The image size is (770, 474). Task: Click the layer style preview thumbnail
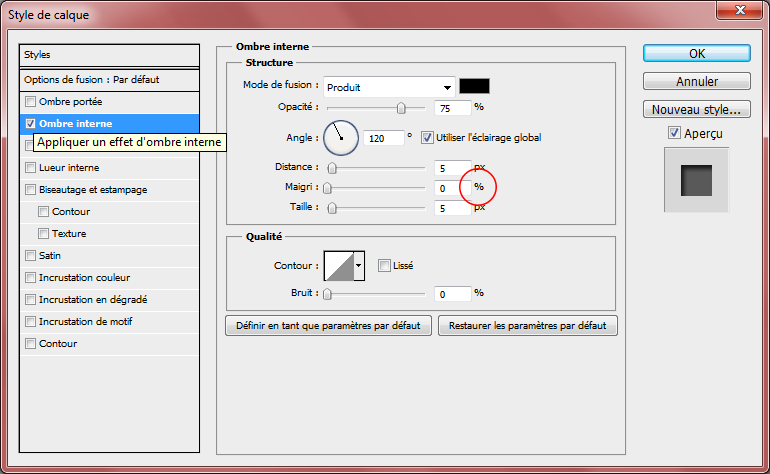pyautogui.click(x=696, y=180)
